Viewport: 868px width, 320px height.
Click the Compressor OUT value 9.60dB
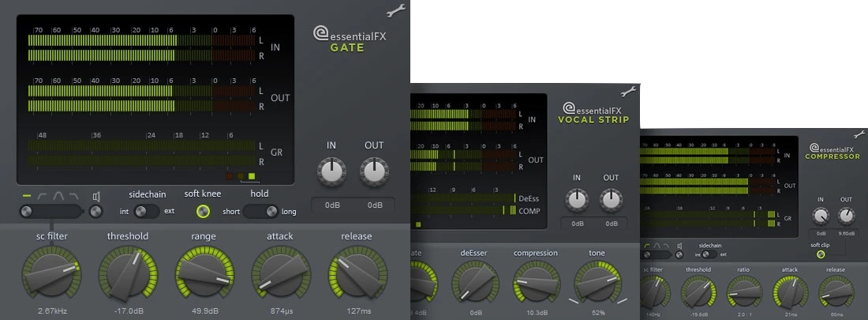(846, 235)
